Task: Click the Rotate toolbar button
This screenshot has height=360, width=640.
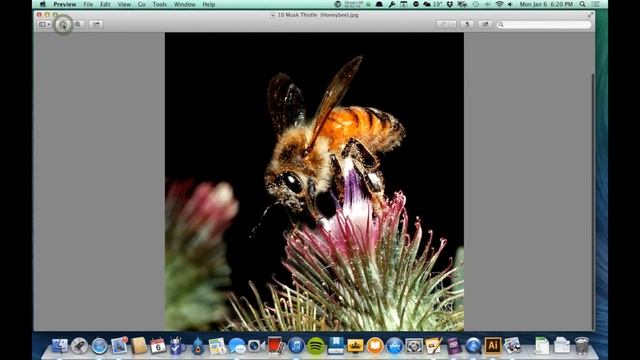Action: (x=467, y=24)
